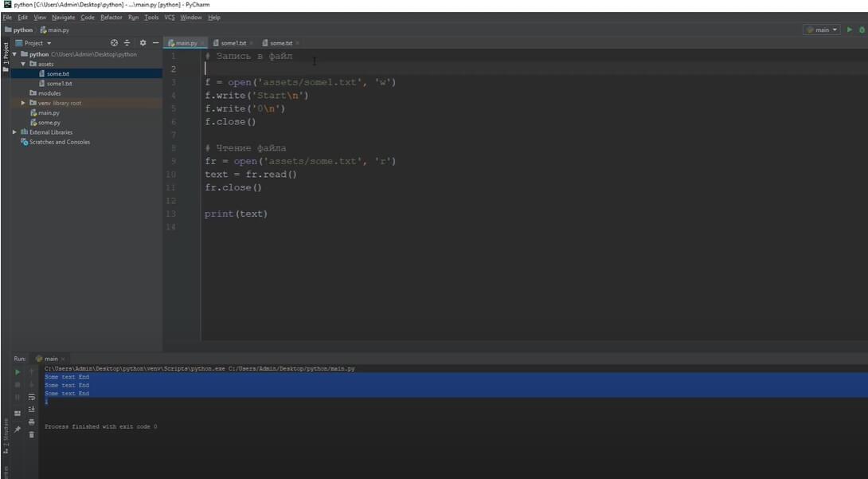
Task: Open Scratches and Consoles in tree
Action: click(59, 143)
